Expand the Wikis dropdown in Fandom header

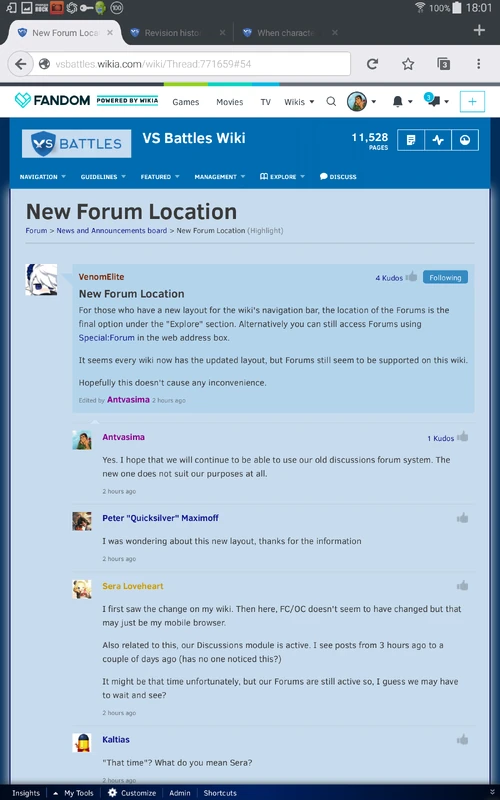tap(299, 102)
